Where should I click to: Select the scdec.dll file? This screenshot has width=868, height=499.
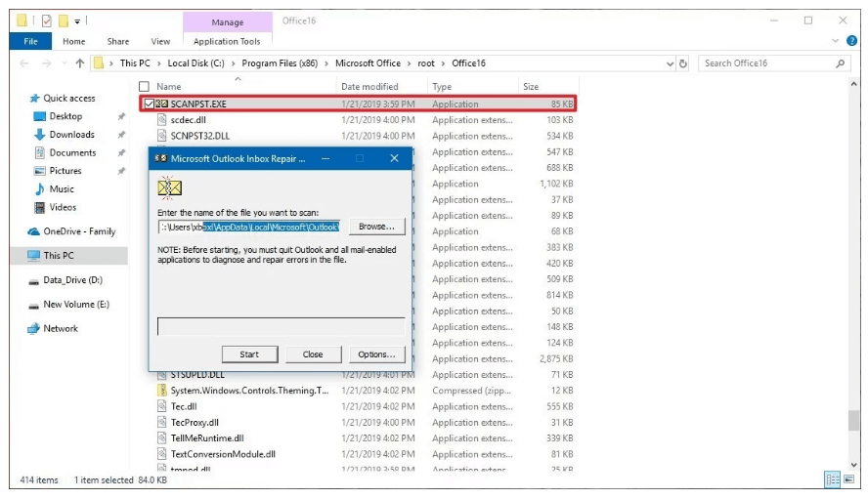click(x=189, y=120)
